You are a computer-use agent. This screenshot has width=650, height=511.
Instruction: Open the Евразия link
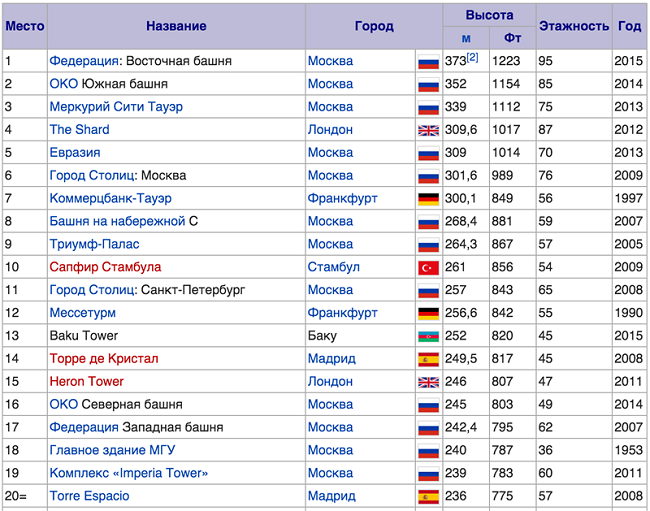pos(75,153)
